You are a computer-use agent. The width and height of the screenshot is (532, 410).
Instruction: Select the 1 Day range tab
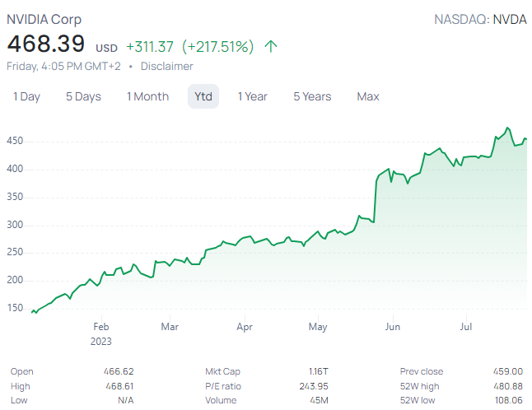pos(26,96)
